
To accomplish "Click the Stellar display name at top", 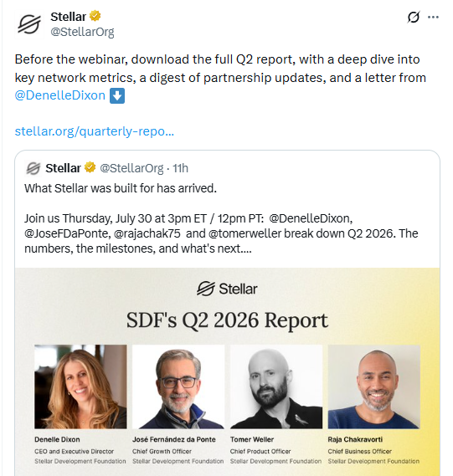I will click(69, 17).
